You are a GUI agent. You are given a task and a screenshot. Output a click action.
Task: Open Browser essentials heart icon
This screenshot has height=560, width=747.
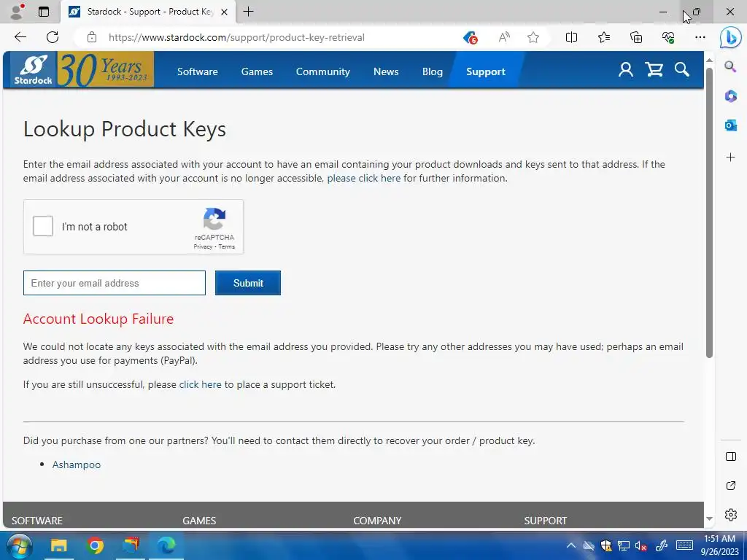668,37
